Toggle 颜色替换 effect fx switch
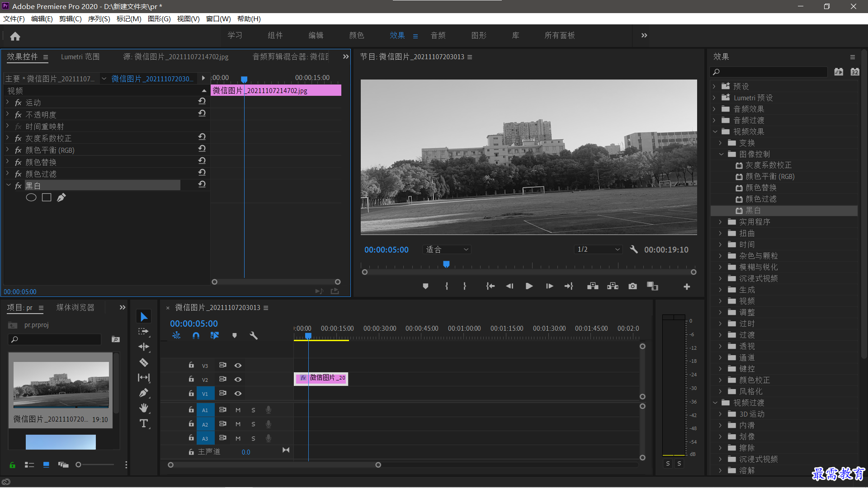Image resolution: width=868 pixels, height=488 pixels. click(18, 162)
